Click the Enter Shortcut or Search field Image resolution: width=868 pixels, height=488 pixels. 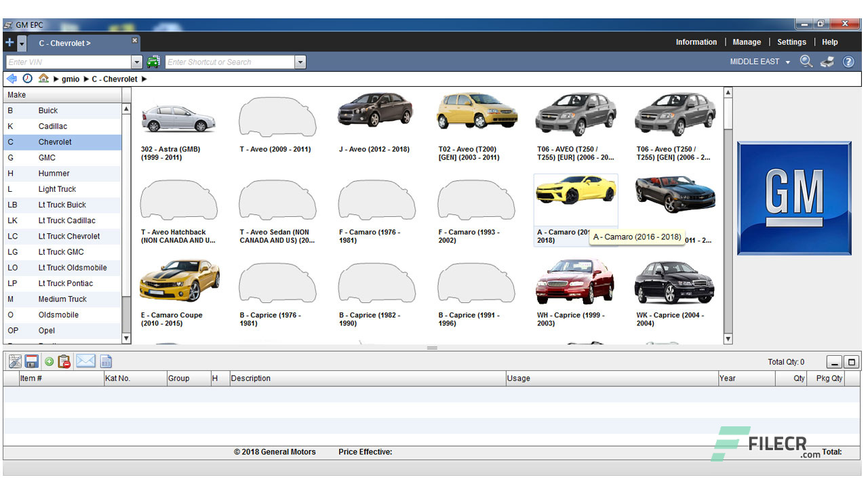coord(230,62)
